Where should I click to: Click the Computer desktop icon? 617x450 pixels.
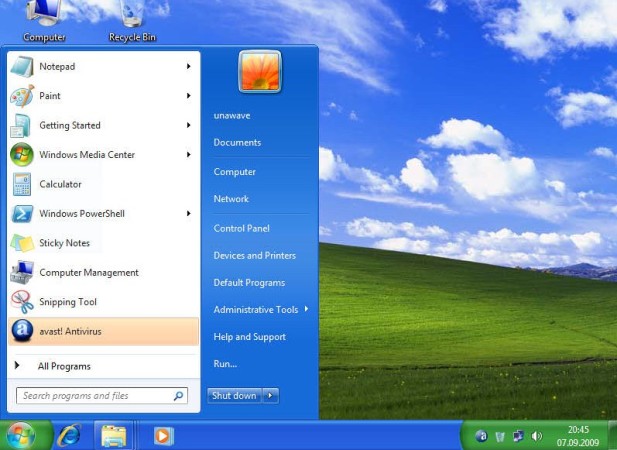(x=44, y=21)
